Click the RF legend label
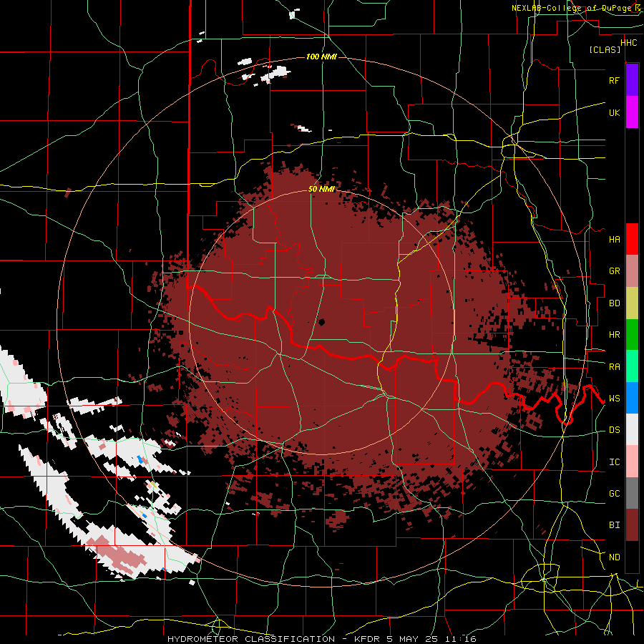This screenshot has width=644, height=644. click(x=614, y=80)
